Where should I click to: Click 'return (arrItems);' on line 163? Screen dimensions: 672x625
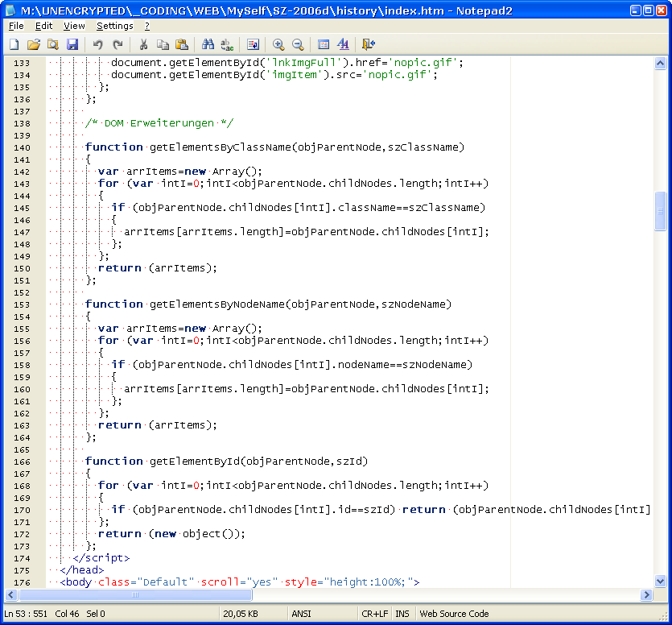coord(158,424)
